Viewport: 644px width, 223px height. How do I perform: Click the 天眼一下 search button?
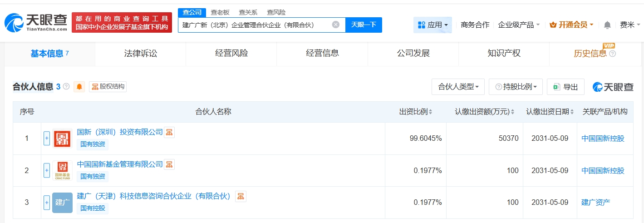pyautogui.click(x=364, y=25)
